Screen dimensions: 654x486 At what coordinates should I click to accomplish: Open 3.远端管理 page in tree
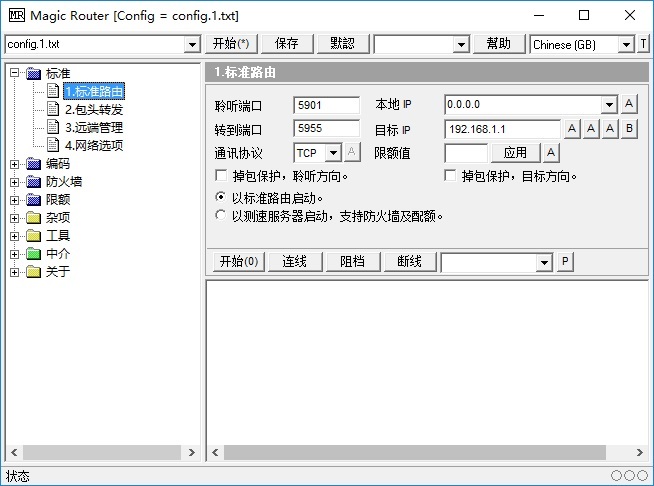(x=94, y=127)
